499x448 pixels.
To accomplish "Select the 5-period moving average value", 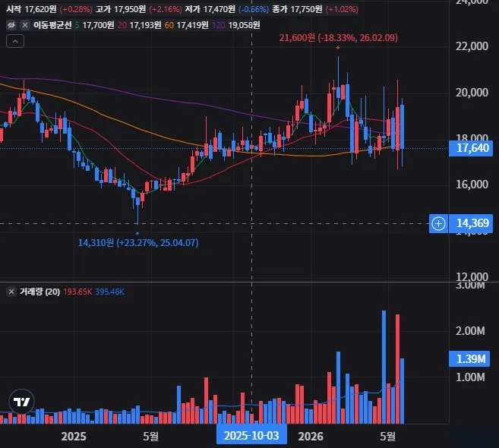I will click(x=98, y=25).
